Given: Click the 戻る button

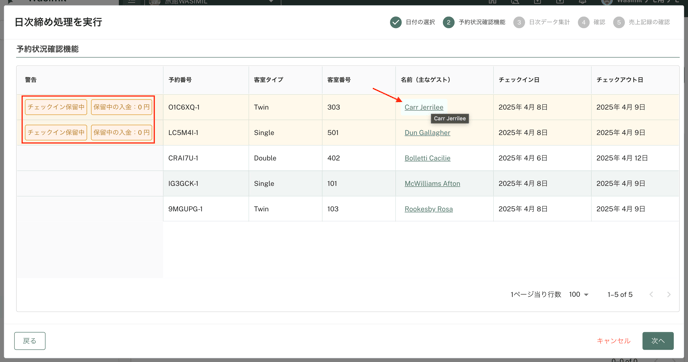Looking at the screenshot, I should (x=30, y=341).
